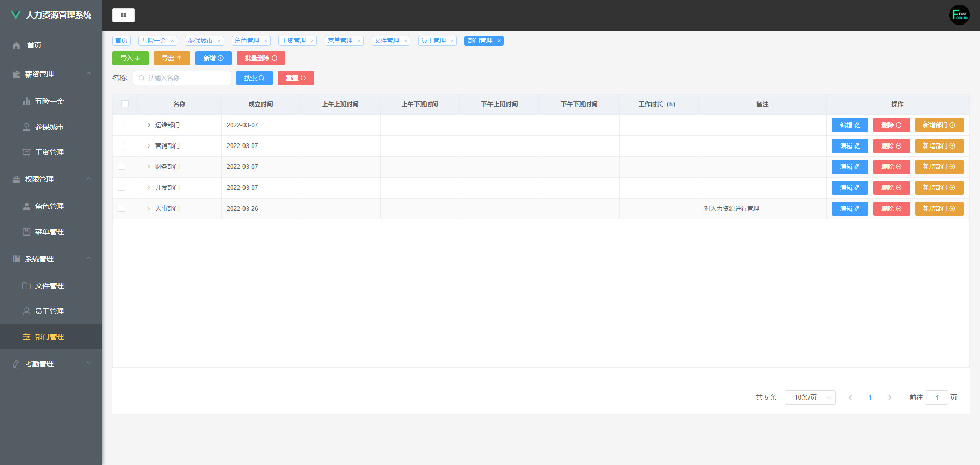980x465 pixels.
Task: Close the 工资管理 tab
Action: pos(312,41)
